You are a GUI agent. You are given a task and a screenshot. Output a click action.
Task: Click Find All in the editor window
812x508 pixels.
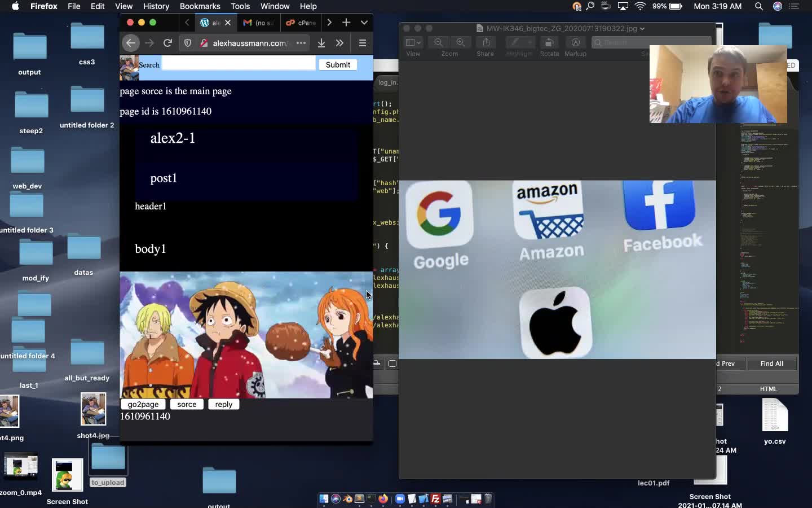point(771,364)
